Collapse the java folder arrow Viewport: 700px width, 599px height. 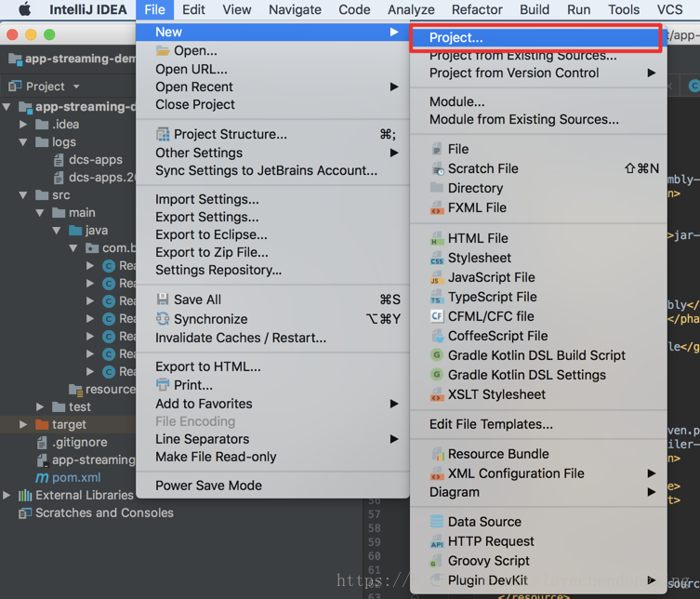click(57, 231)
